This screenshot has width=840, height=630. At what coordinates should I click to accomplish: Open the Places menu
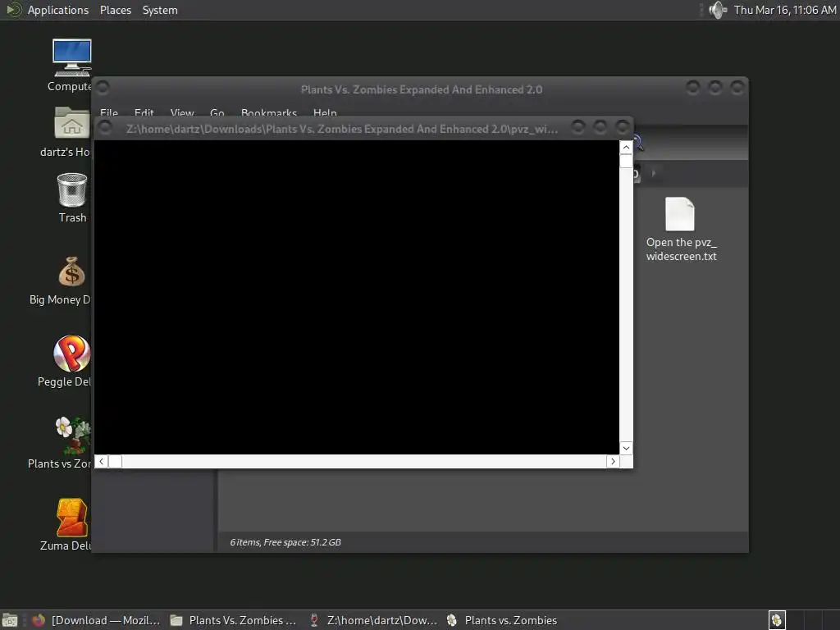(x=115, y=10)
